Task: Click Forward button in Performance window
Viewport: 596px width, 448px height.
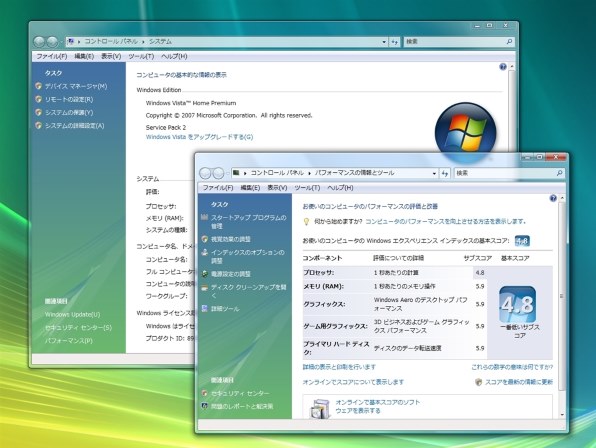Action: [x=218, y=173]
